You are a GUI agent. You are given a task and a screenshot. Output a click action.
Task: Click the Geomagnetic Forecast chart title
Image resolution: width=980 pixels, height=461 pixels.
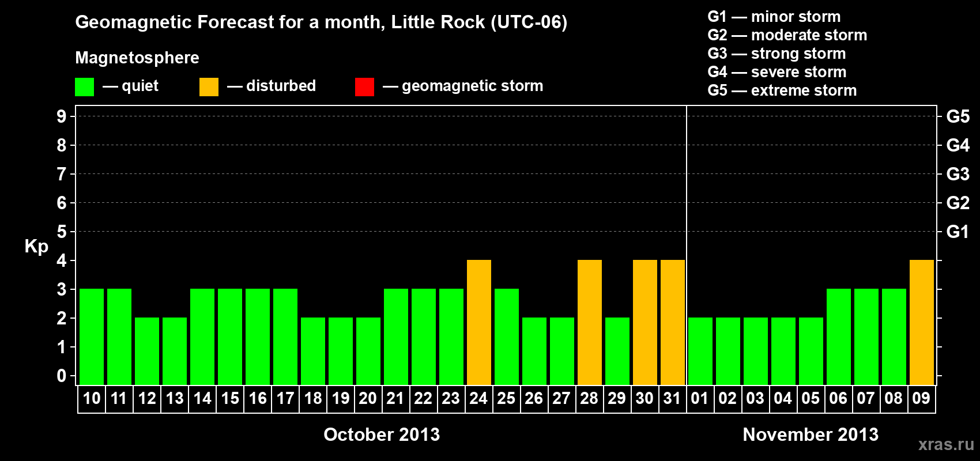coord(321,22)
